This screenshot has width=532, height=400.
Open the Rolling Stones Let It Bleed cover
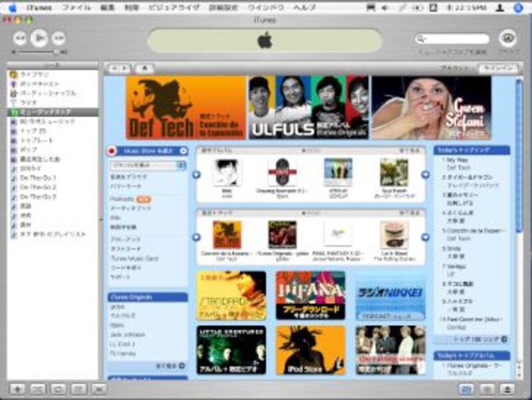coord(394,235)
